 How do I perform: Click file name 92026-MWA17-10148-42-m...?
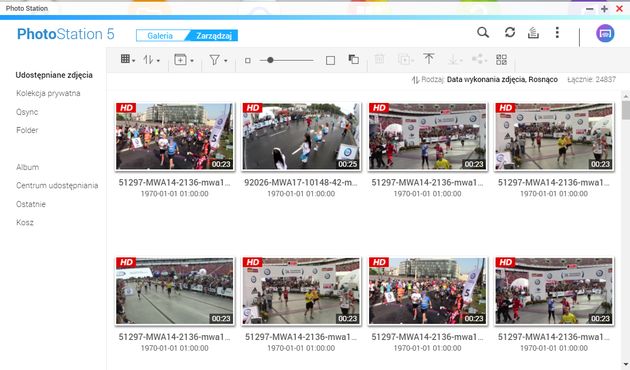[x=301, y=182]
